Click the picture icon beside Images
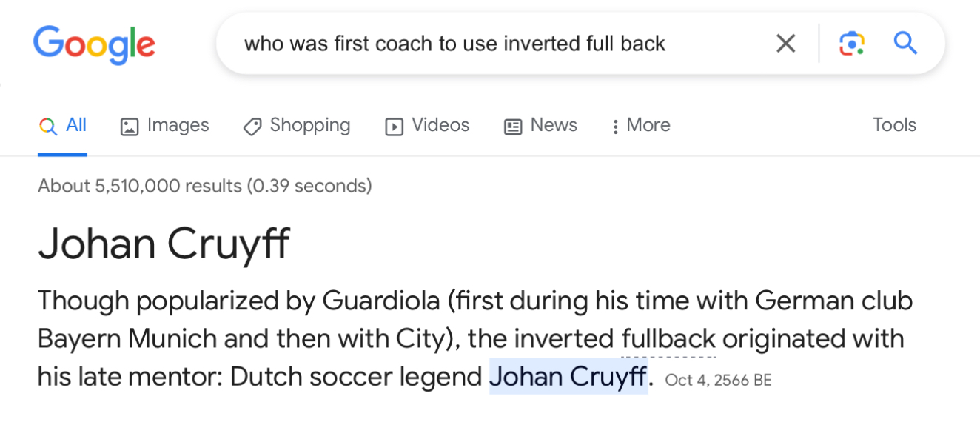This screenshot has width=980, height=422. coord(130,127)
